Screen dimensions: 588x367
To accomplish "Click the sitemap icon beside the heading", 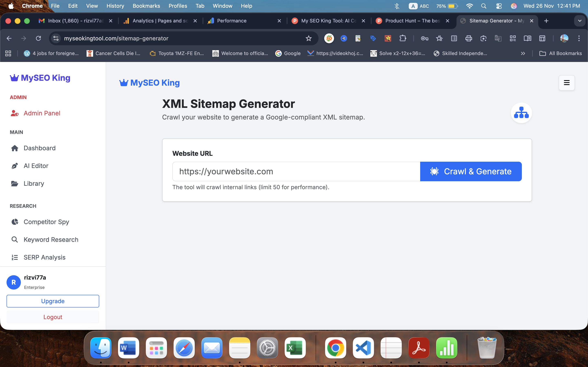I will pos(521,113).
